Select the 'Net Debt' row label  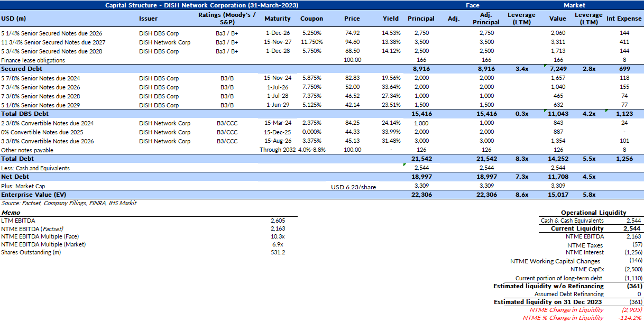tap(15, 177)
